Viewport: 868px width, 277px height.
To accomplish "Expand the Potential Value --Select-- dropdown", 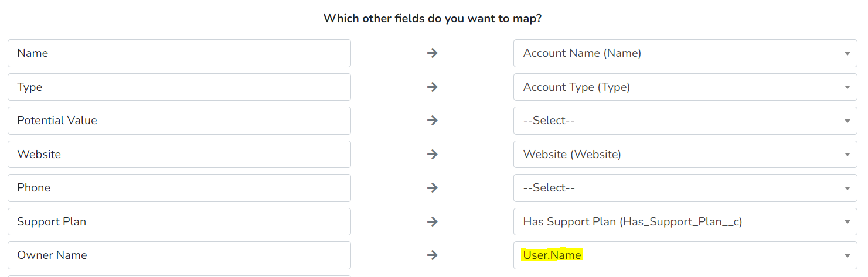I will coord(685,121).
